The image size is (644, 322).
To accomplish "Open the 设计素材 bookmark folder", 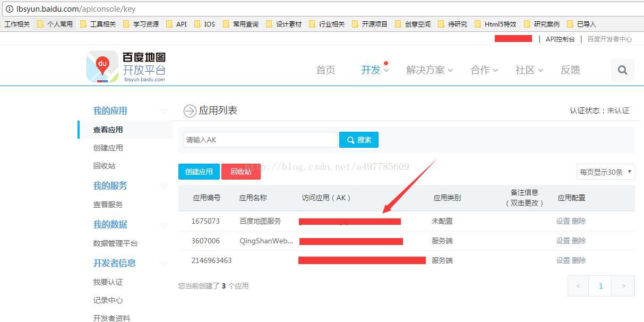I will [284, 24].
